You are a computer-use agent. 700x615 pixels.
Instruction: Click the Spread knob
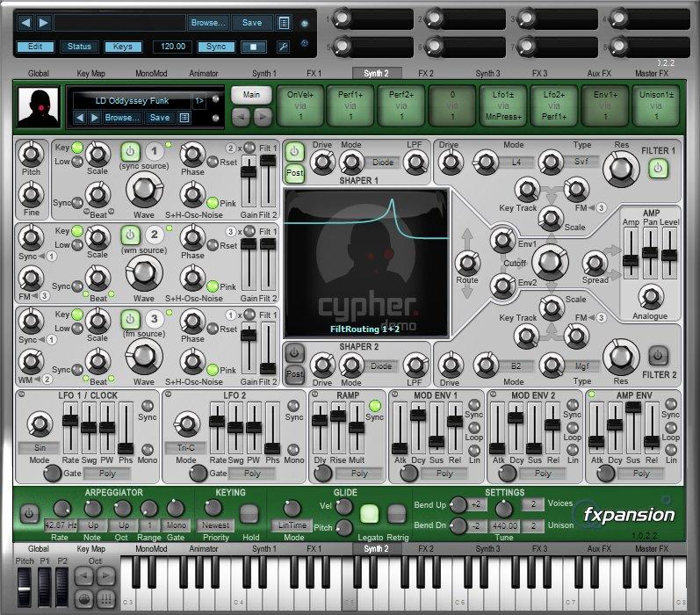click(x=595, y=263)
